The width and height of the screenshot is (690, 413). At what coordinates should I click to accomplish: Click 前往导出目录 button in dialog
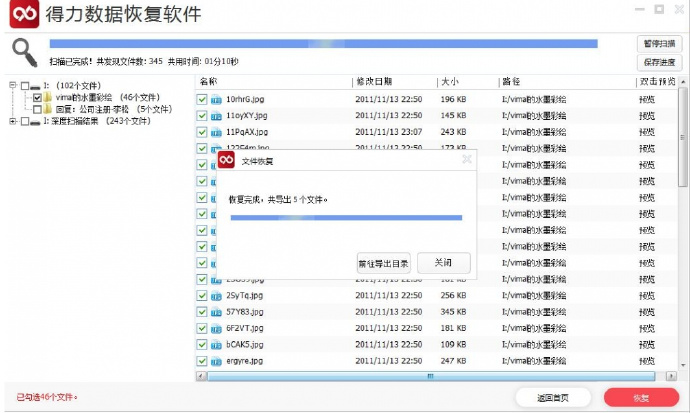(x=383, y=263)
